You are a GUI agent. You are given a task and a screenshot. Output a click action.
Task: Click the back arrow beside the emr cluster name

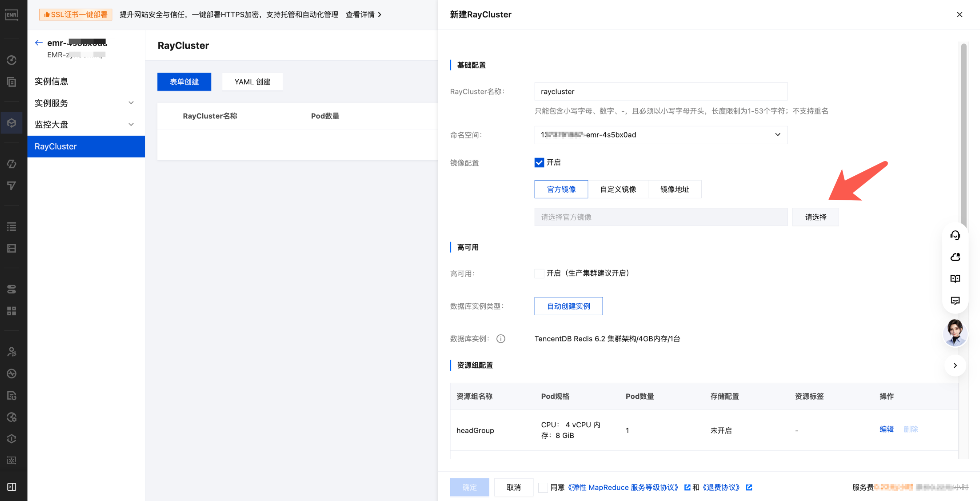point(39,43)
